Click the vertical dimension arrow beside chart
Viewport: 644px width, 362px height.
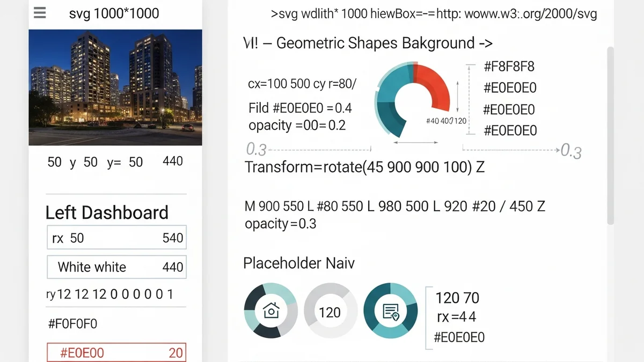(457, 97)
